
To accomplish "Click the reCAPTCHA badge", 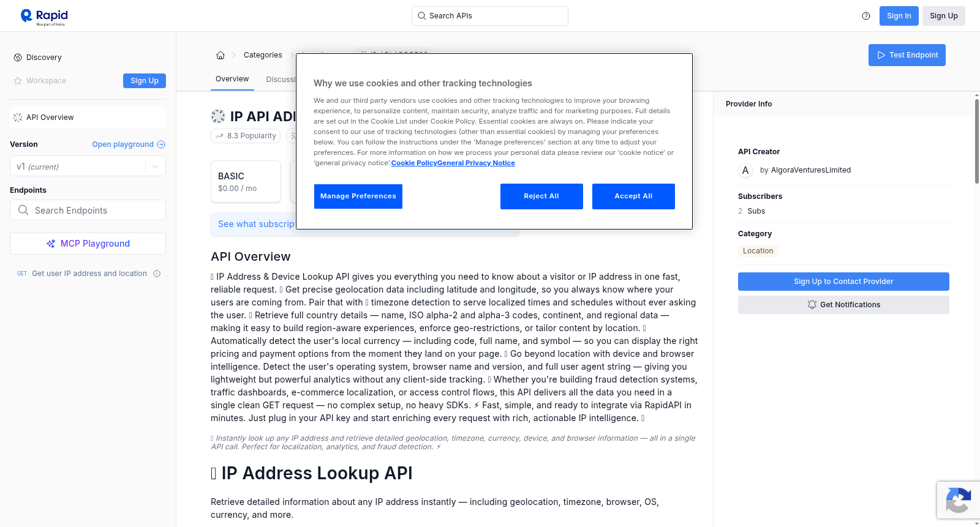I will (x=959, y=500).
